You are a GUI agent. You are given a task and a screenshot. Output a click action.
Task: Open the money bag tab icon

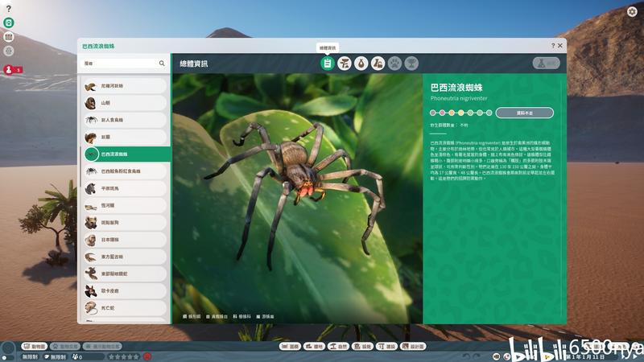pos(361,64)
